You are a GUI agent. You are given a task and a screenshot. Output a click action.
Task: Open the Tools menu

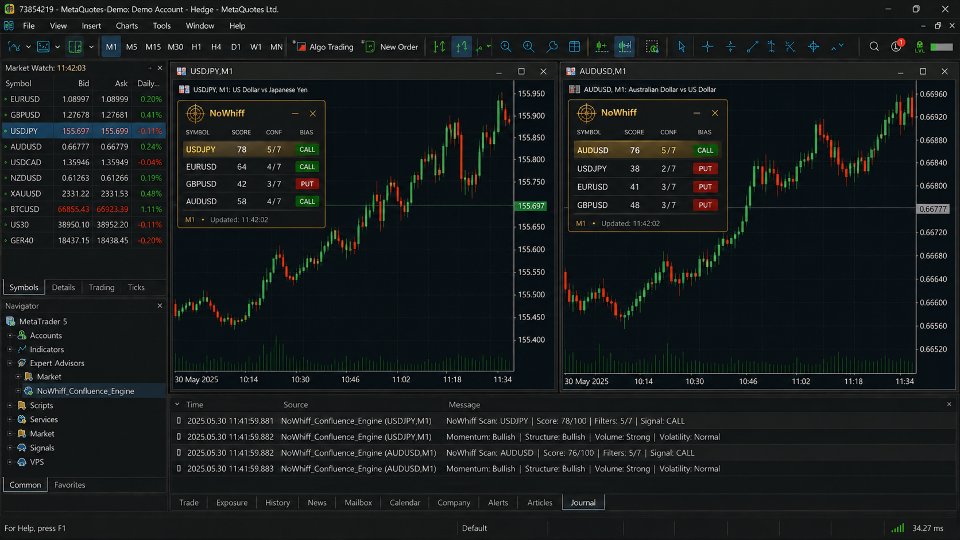point(162,26)
